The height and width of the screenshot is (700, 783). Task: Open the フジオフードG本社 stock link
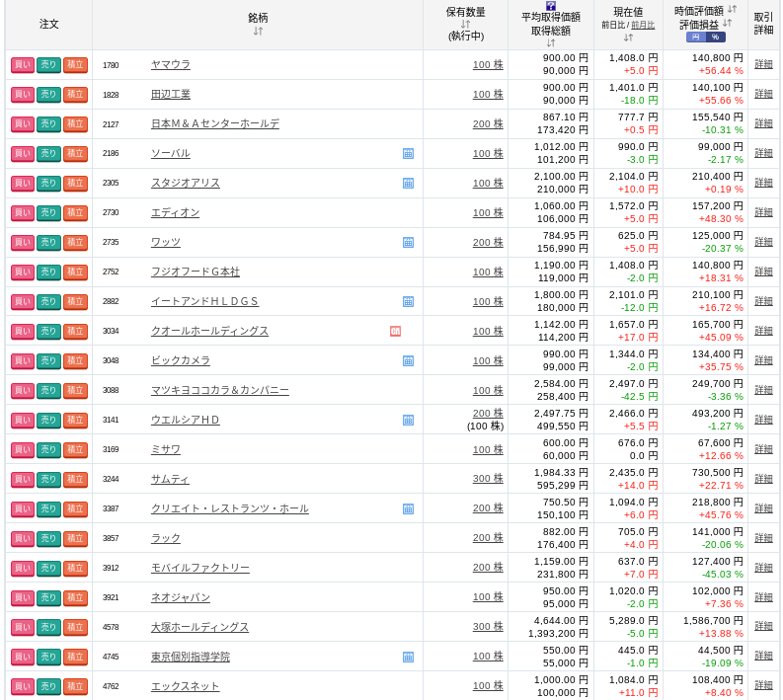196,272
